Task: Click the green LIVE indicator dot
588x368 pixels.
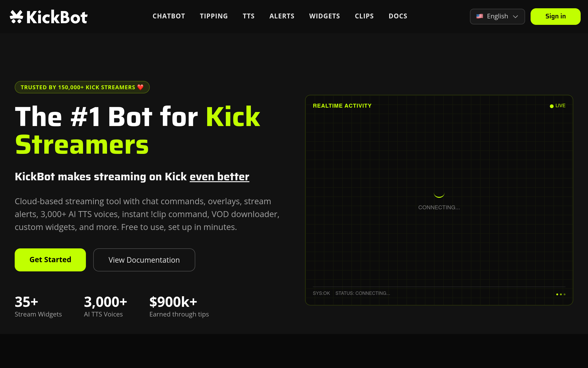Action: pos(551,106)
